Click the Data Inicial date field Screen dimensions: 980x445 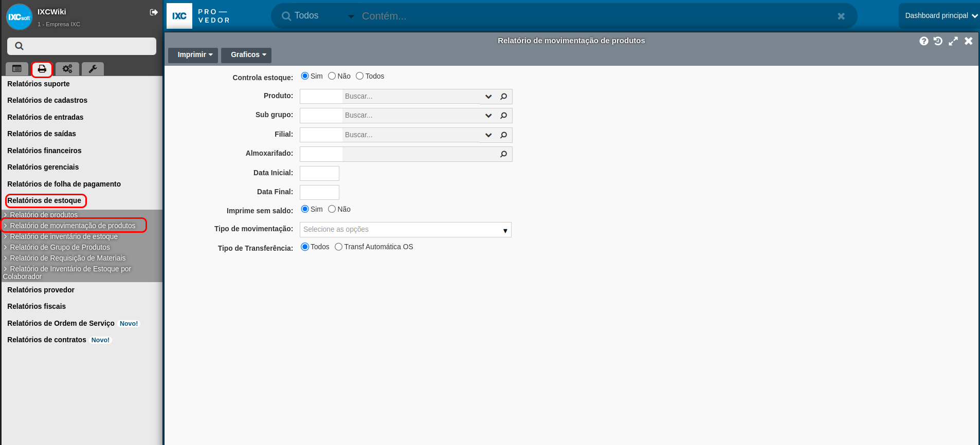319,173
